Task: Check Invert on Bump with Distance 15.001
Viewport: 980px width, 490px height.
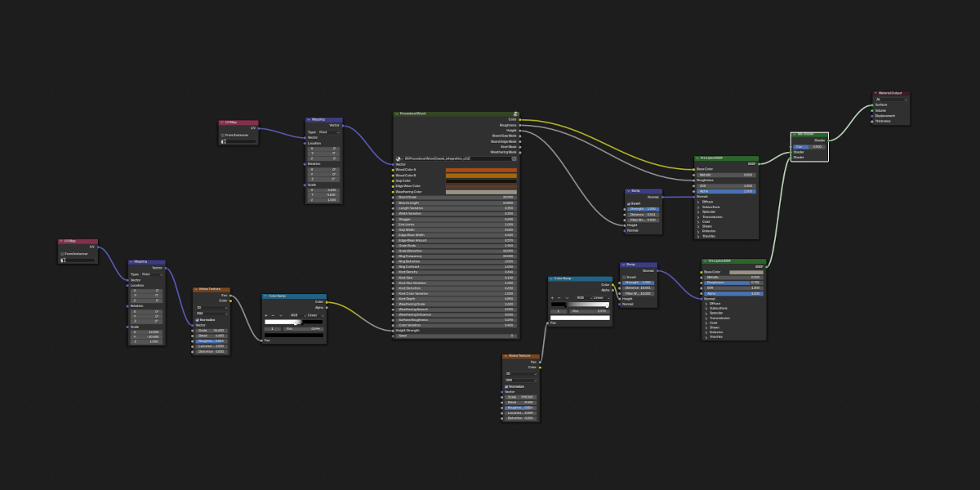Action: (624, 278)
